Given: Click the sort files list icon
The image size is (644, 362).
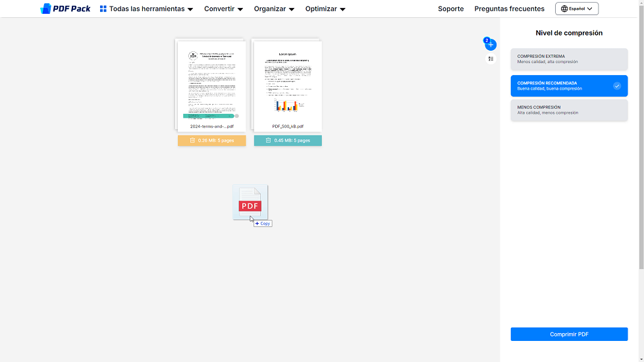Looking at the screenshot, I should tap(491, 59).
